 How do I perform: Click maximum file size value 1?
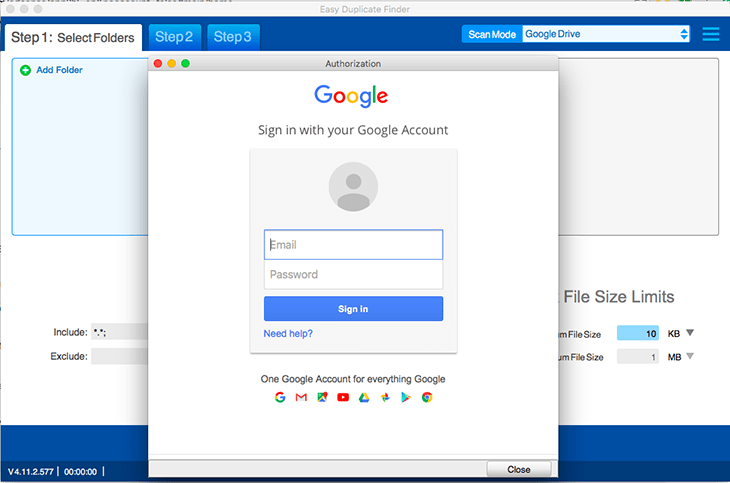click(638, 357)
